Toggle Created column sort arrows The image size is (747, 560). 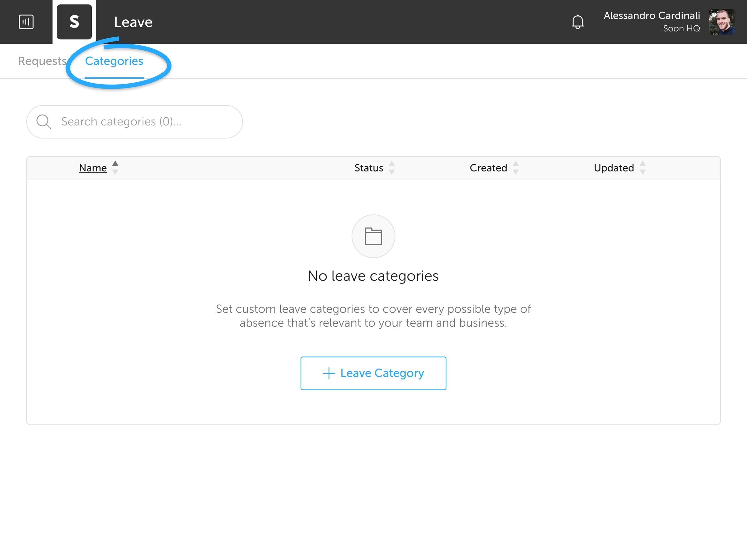point(516,168)
